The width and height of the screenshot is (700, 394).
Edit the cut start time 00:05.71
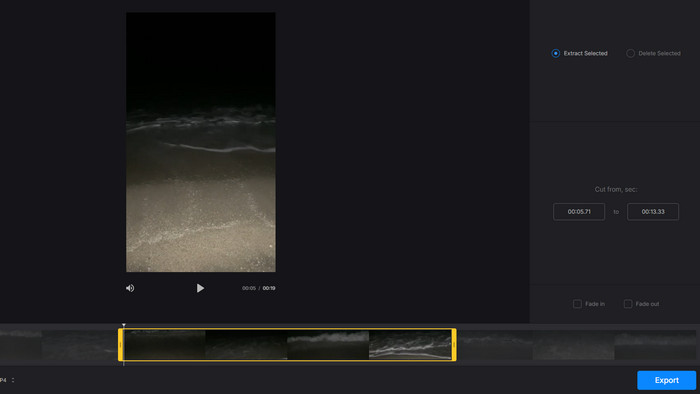pos(579,212)
